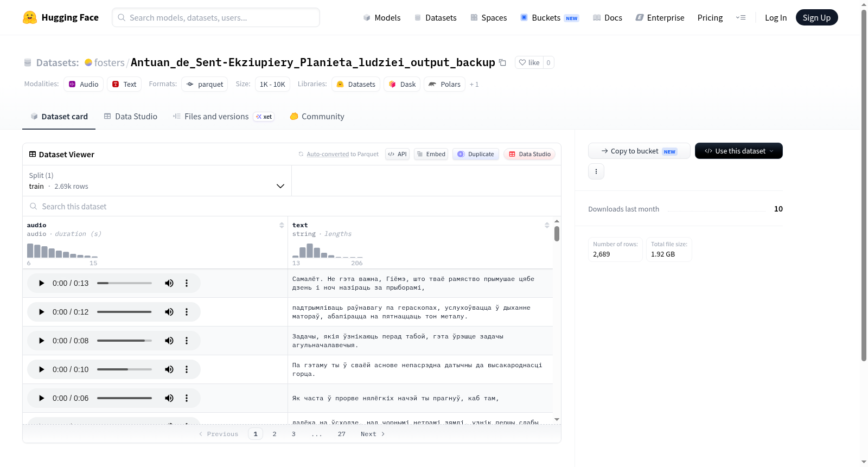Screen dimensions: 868x467
Task: Open Docs in top navigation
Action: click(608, 17)
